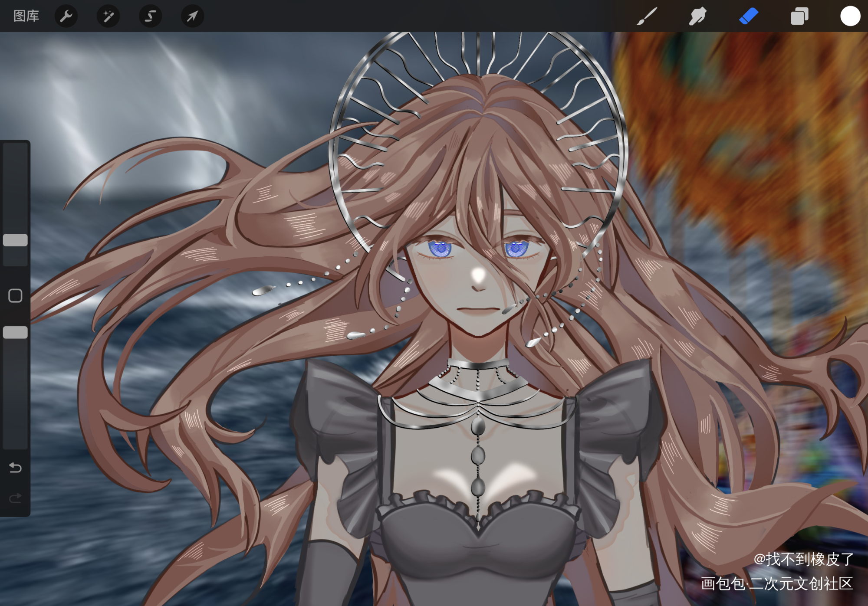Tap the character's nose highlight on canvas

click(x=478, y=275)
